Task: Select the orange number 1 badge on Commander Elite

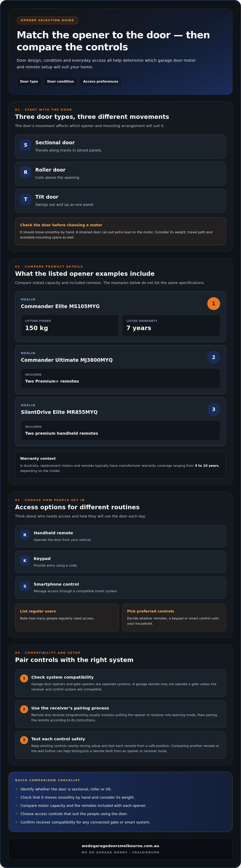Action: [x=214, y=304]
